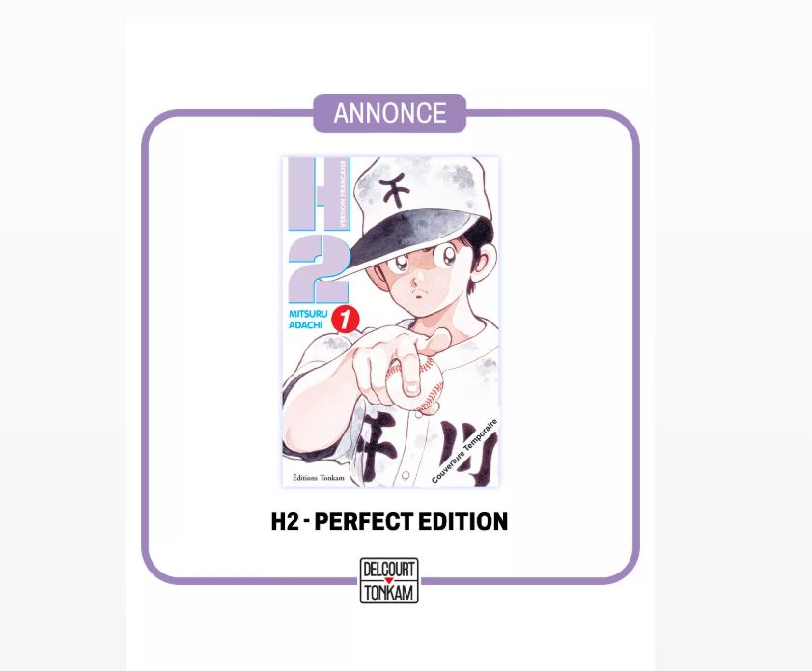This screenshot has width=812, height=671.
Task: Click the red volume 1 circle
Action: click(x=349, y=320)
